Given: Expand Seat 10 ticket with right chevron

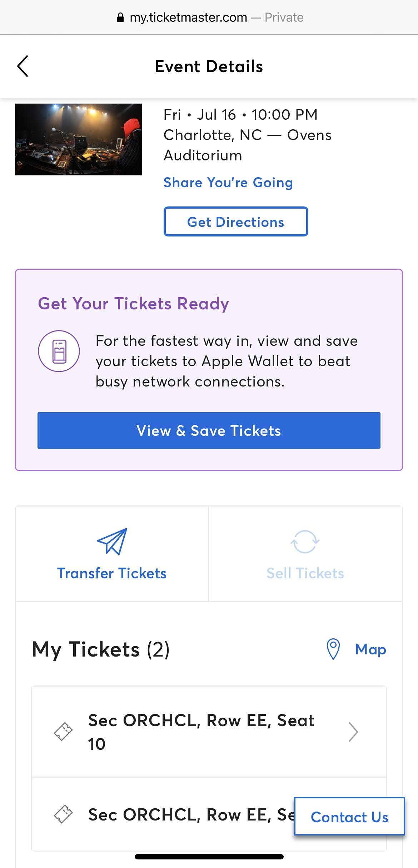Looking at the screenshot, I should pyautogui.click(x=353, y=732).
